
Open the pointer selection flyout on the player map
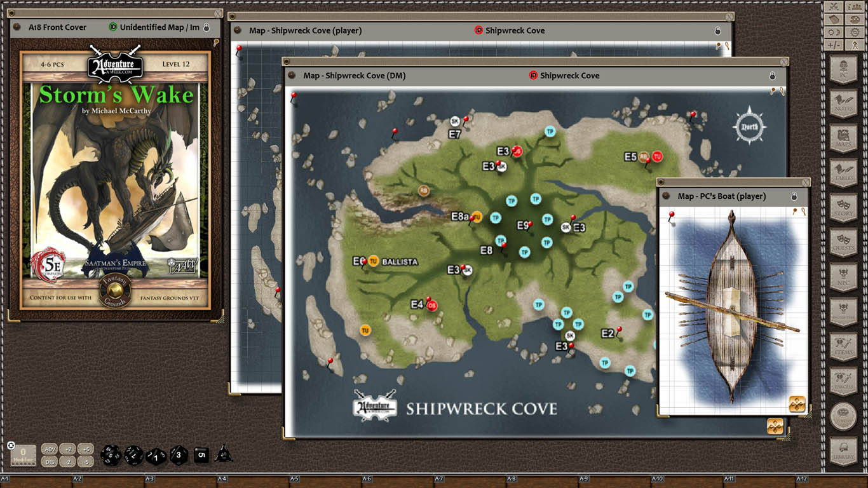coord(718,46)
